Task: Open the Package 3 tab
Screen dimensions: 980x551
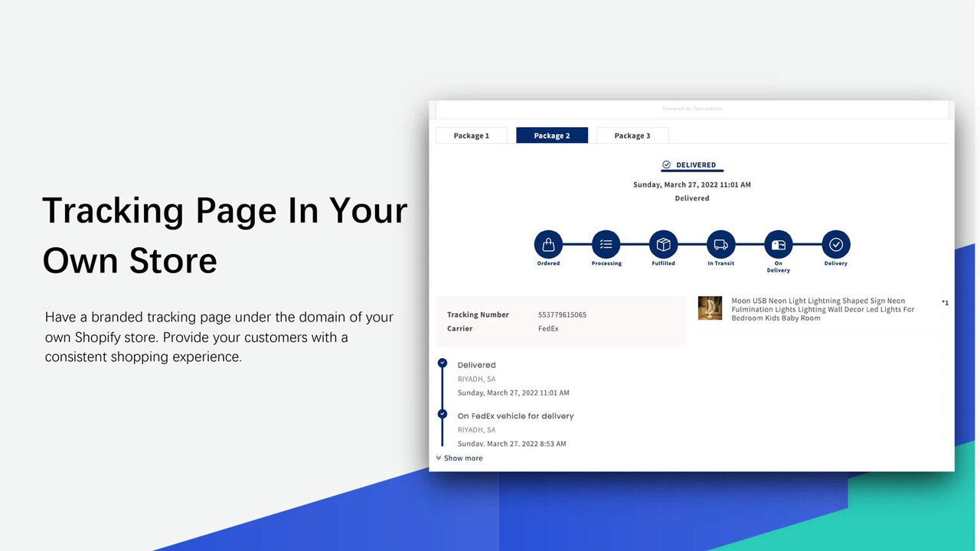Action: point(632,135)
